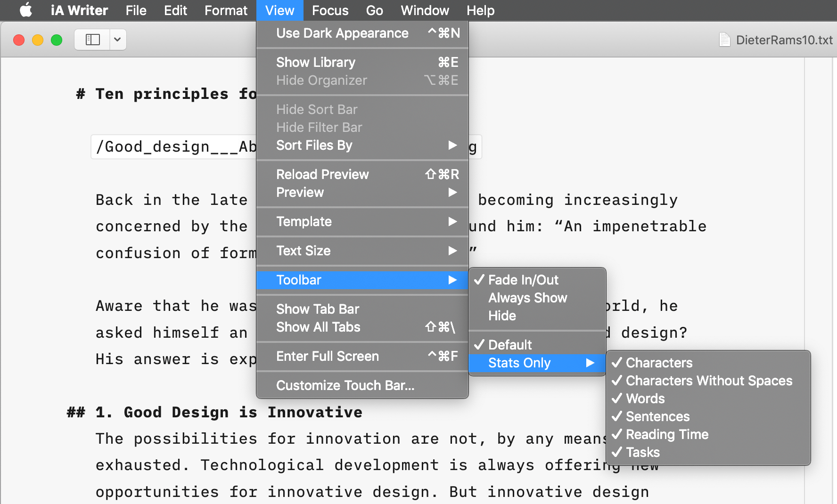Image resolution: width=837 pixels, height=504 pixels.
Task: Click heading '1. Good Design is Innovative'
Action: tap(229, 412)
